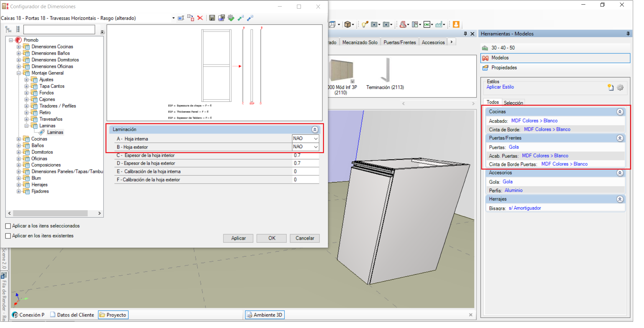The height and width of the screenshot is (328, 644).
Task: Click the save-as configuration icon
Action: click(x=221, y=18)
